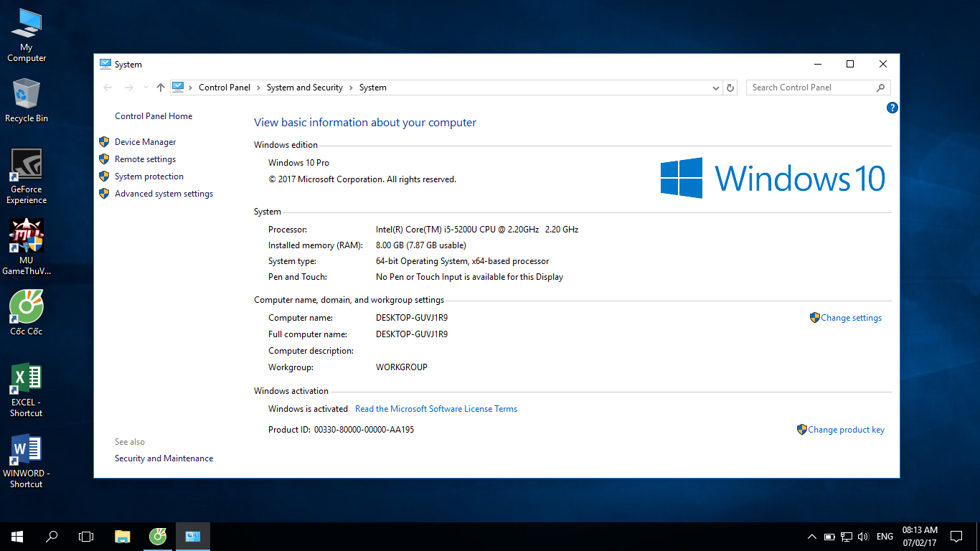This screenshot has width=980, height=551.
Task: Open the recent locations dropdown arrow
Action: click(x=146, y=88)
